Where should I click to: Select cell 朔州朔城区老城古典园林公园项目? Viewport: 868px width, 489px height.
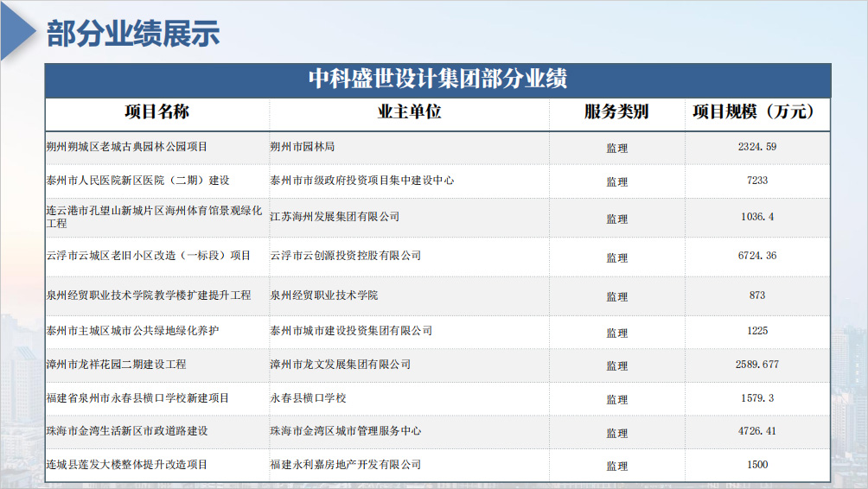[x=127, y=147]
